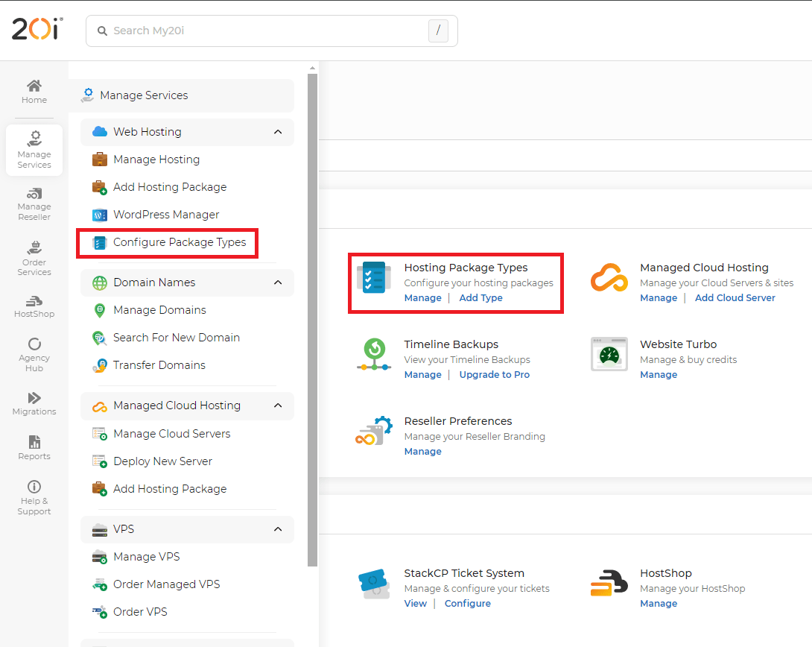This screenshot has width=812, height=647.
Task: Collapse the VPS section
Action: (x=278, y=529)
